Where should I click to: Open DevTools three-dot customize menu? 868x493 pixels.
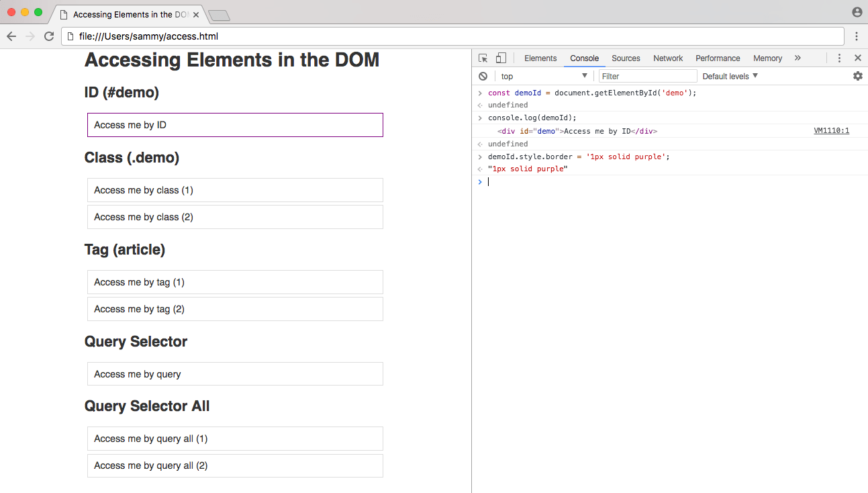point(839,58)
